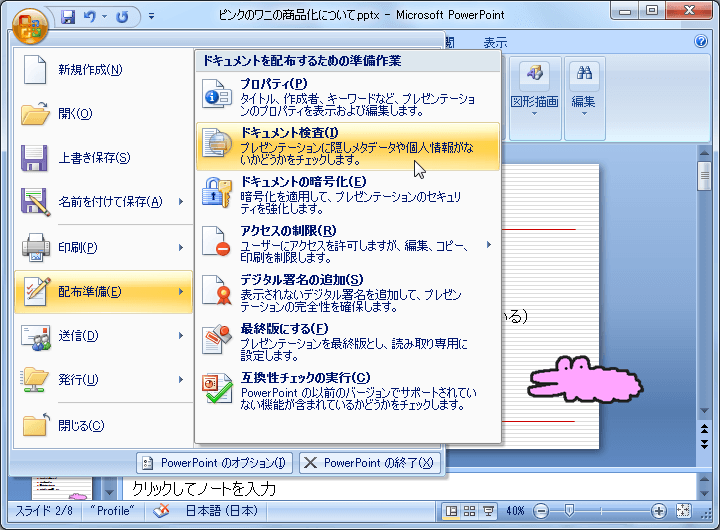The width and height of the screenshot is (720, 530).
Task: Run ドキュメント検査(I) inspection
Action: 348,146
